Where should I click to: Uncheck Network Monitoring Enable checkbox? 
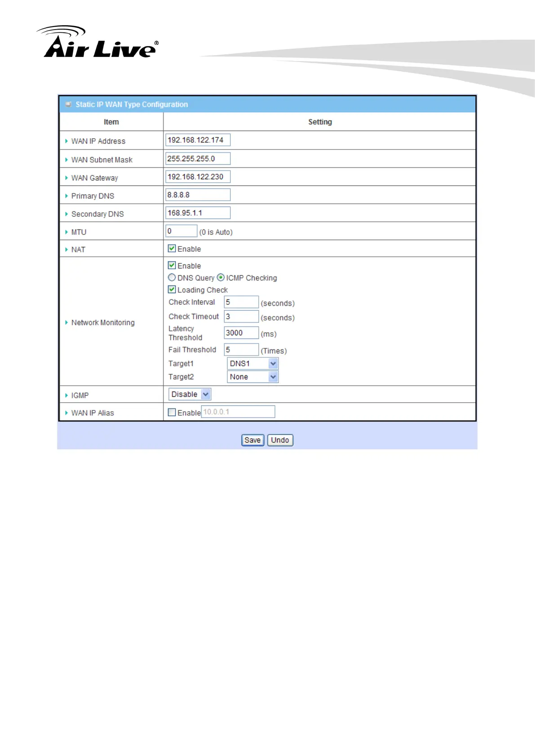point(172,265)
